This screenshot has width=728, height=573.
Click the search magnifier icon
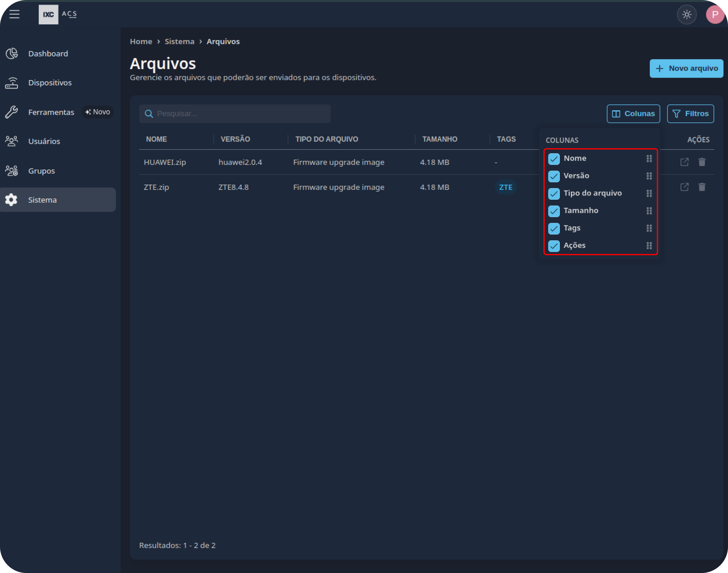tap(148, 114)
